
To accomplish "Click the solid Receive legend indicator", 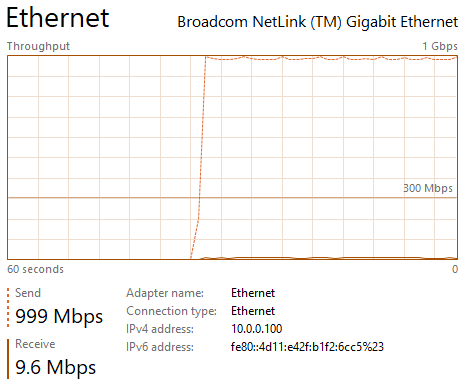I will pos(8,359).
